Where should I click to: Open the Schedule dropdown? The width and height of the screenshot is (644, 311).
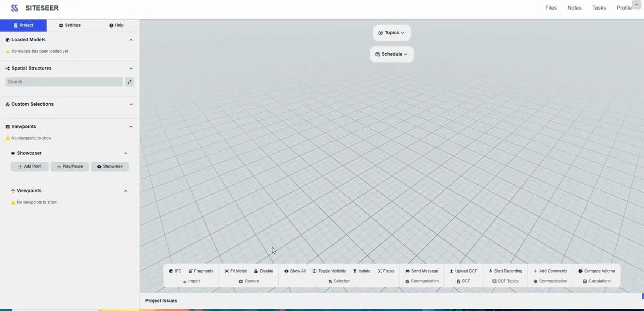[x=391, y=54]
